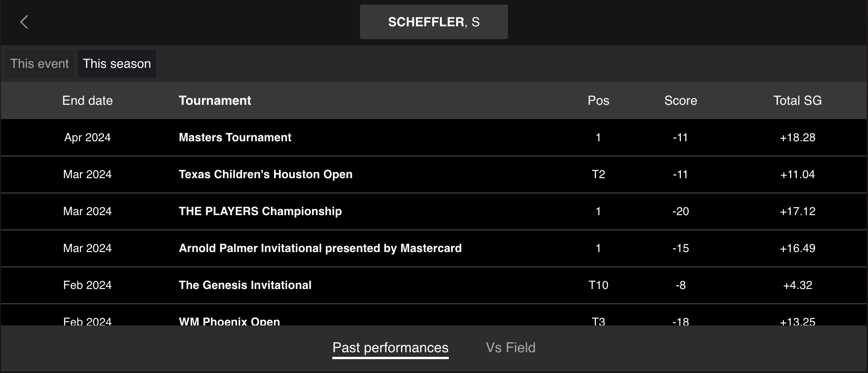Click the back arrow icon
The width and height of the screenshot is (868, 373).
click(24, 22)
